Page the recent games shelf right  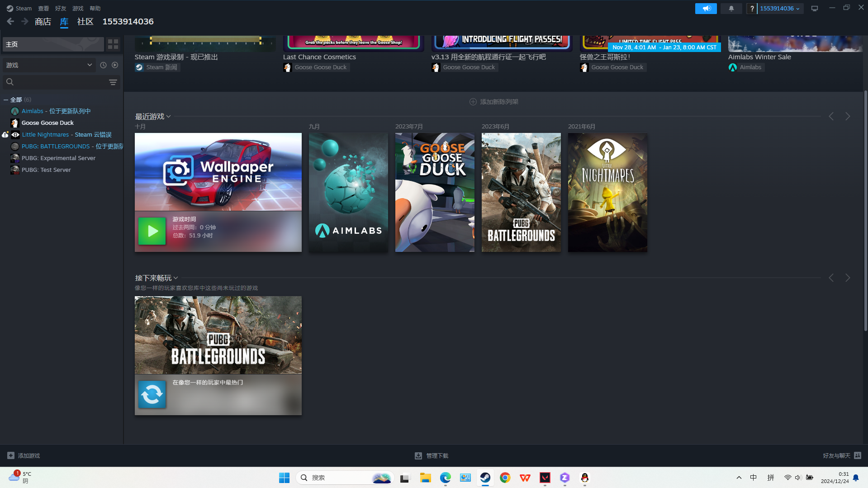pos(848,117)
